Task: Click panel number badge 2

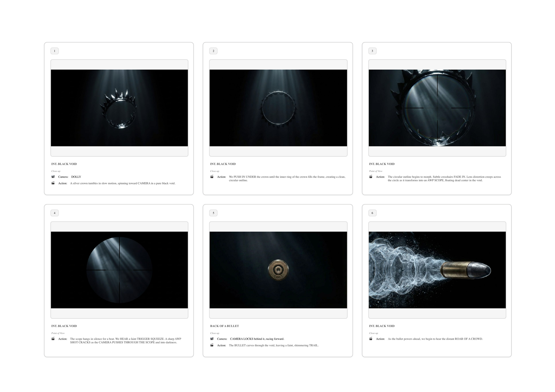Action: (213, 51)
